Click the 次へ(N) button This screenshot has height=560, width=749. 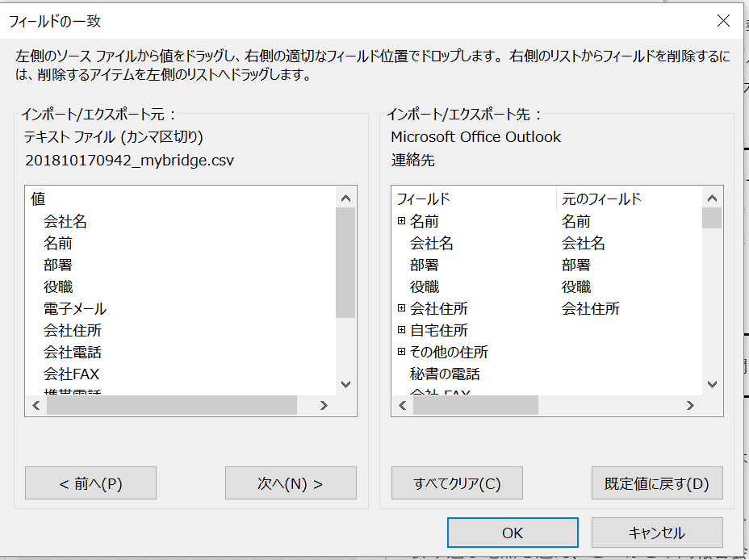tap(291, 483)
